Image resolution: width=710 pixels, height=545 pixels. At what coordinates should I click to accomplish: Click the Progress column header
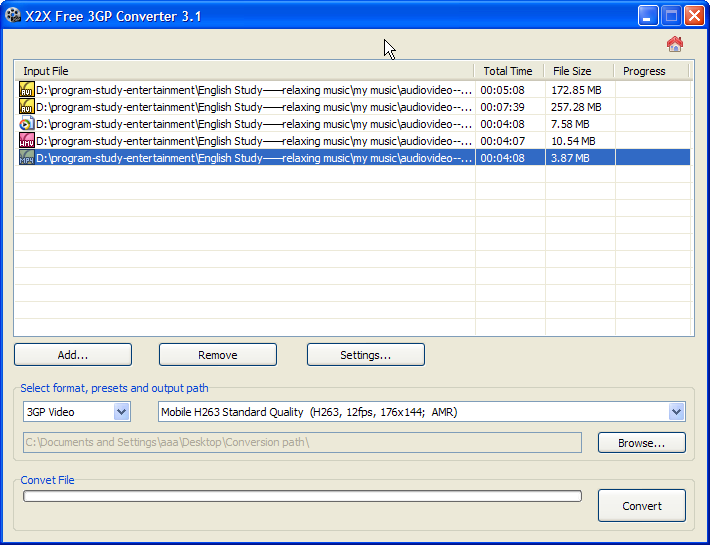click(651, 71)
